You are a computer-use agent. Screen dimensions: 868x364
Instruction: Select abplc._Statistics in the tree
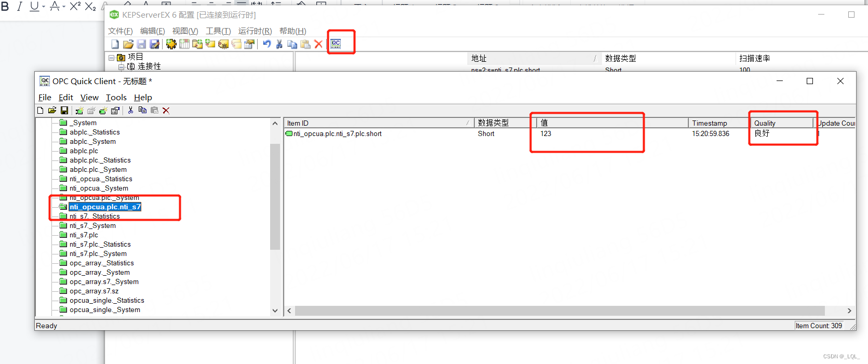pyautogui.click(x=95, y=132)
